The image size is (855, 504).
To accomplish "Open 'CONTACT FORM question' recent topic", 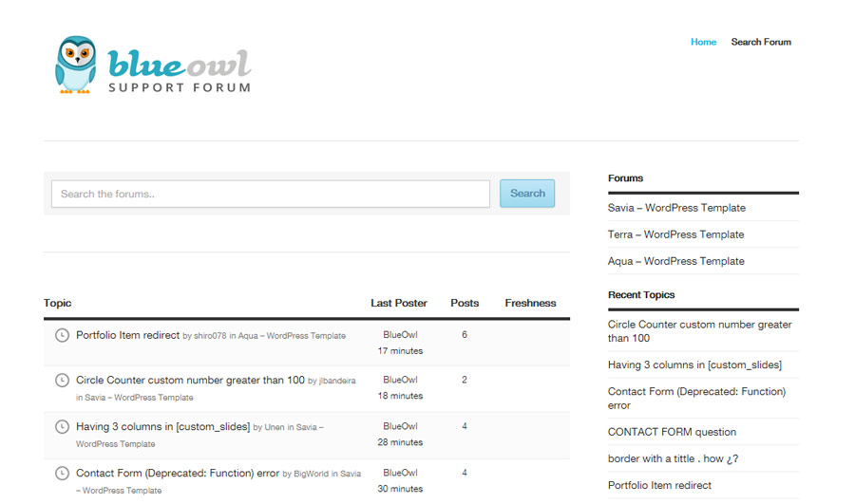I will coord(672,432).
